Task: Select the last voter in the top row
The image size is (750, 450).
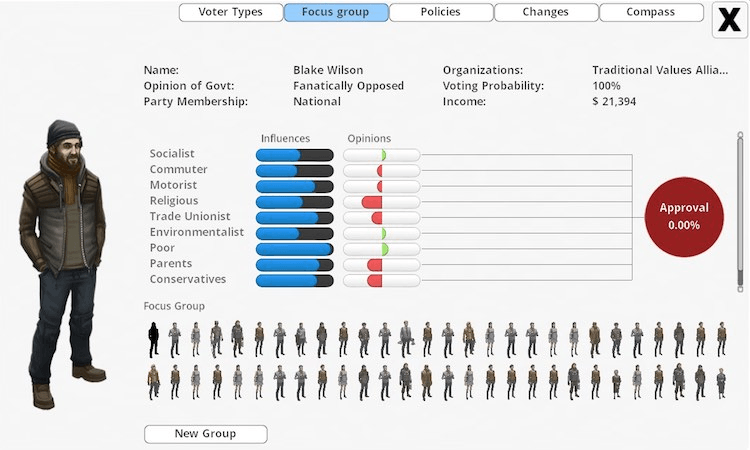Action: [x=721, y=340]
